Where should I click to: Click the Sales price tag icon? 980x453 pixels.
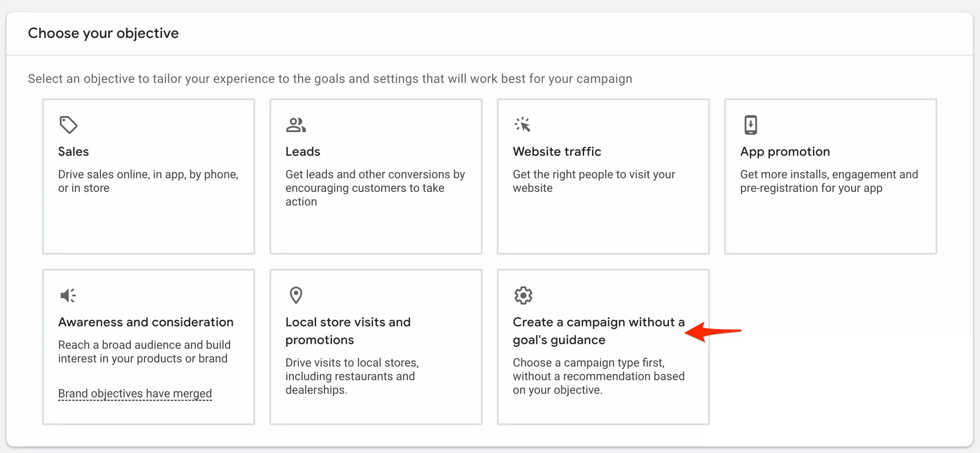coord(69,125)
